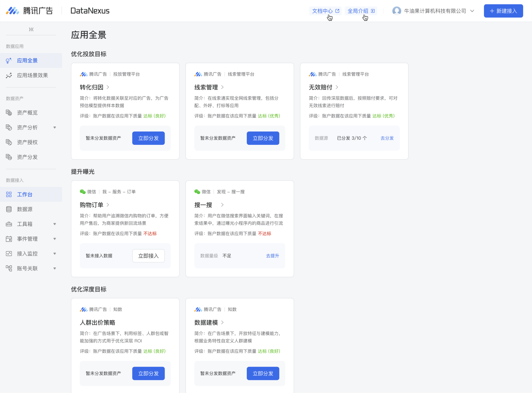The image size is (532, 393).
Task: Click Tencent Ads logo on 人群出价策略 card
Action: click(x=84, y=309)
